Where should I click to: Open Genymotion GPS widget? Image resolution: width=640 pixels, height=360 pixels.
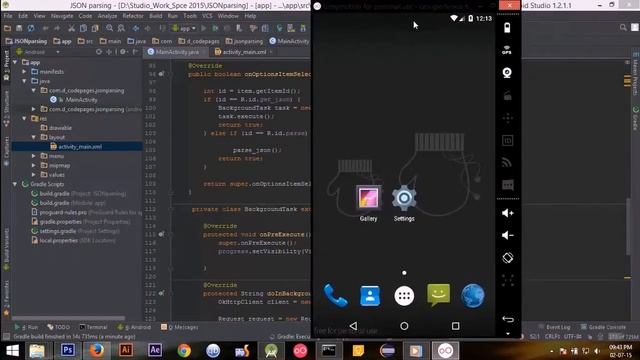click(507, 50)
